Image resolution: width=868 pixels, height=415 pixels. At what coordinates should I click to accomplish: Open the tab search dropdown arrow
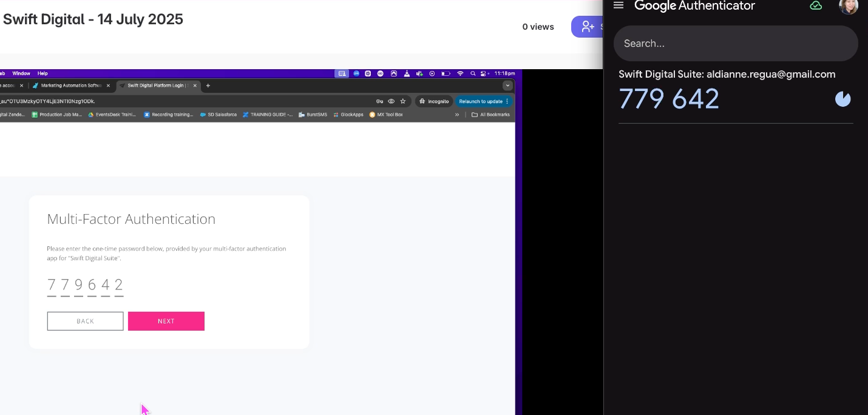click(x=507, y=86)
